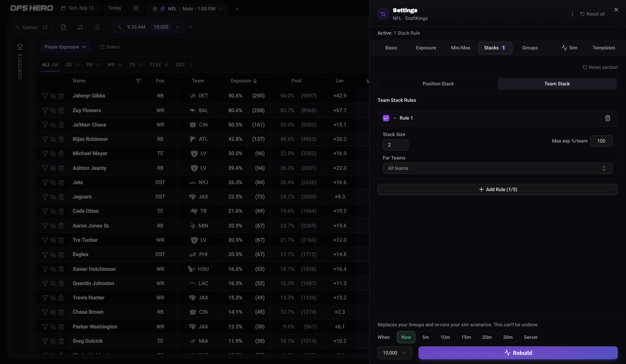The width and height of the screenshot is (626, 364).
Task: Click Add Rule (1/5) button
Action: coord(498,189)
